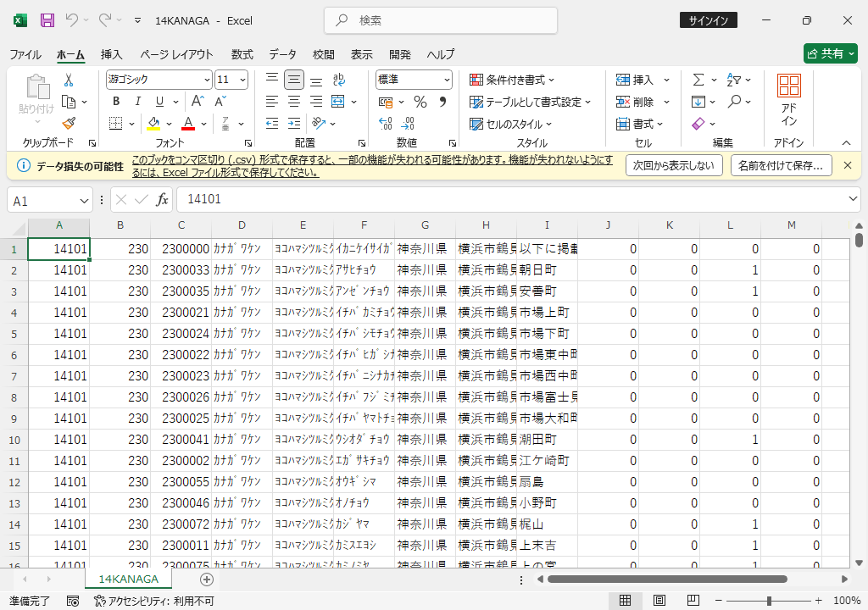
Task: Add a new sheet with plus icon
Action: click(x=207, y=579)
